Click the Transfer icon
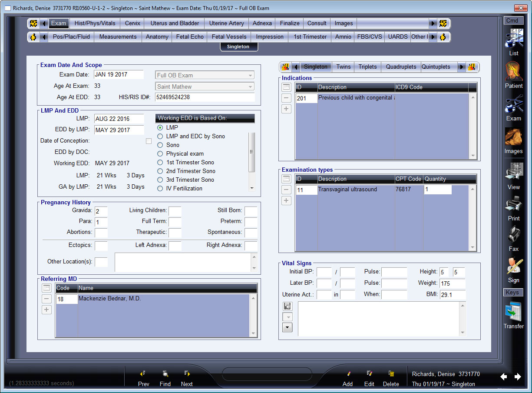The width and height of the screenshot is (532, 393). 513,312
